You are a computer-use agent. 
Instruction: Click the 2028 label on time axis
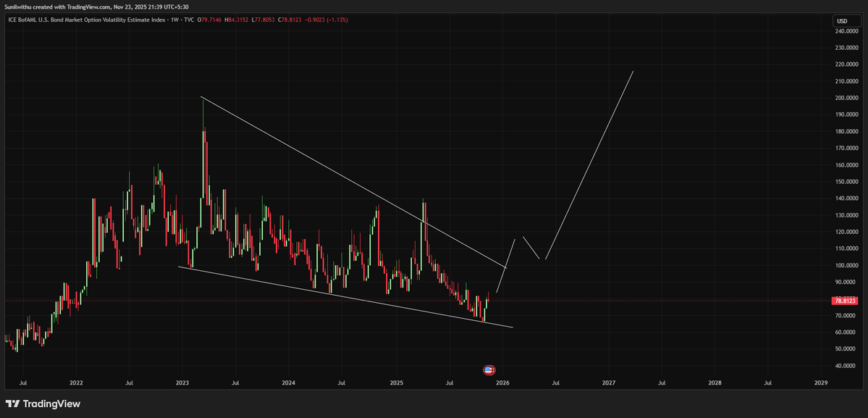coord(715,383)
